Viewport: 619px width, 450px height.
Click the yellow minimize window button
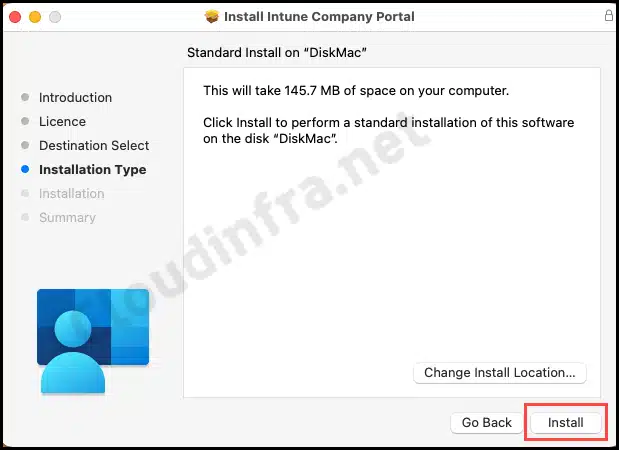tap(35, 17)
